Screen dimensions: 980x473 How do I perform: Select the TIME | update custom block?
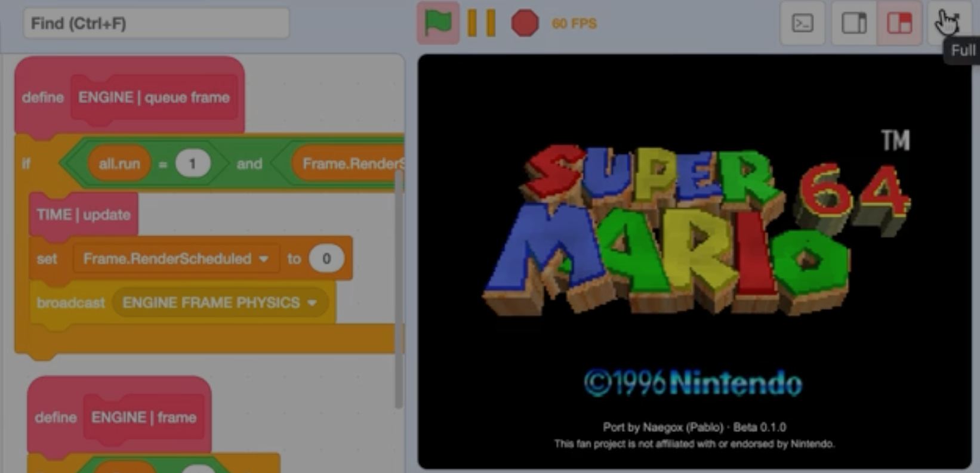[84, 215]
